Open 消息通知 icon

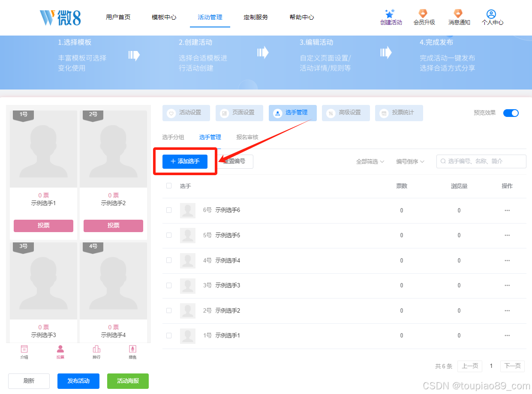(x=458, y=14)
